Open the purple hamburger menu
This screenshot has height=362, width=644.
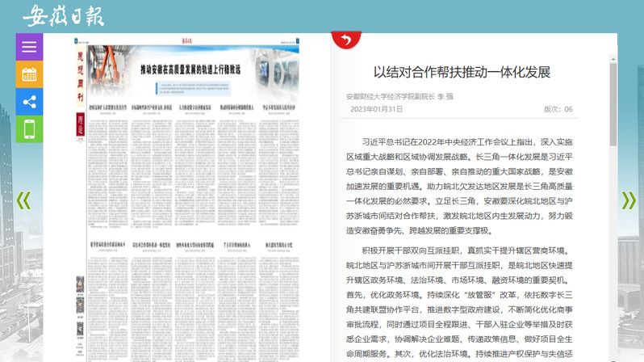click(29, 47)
